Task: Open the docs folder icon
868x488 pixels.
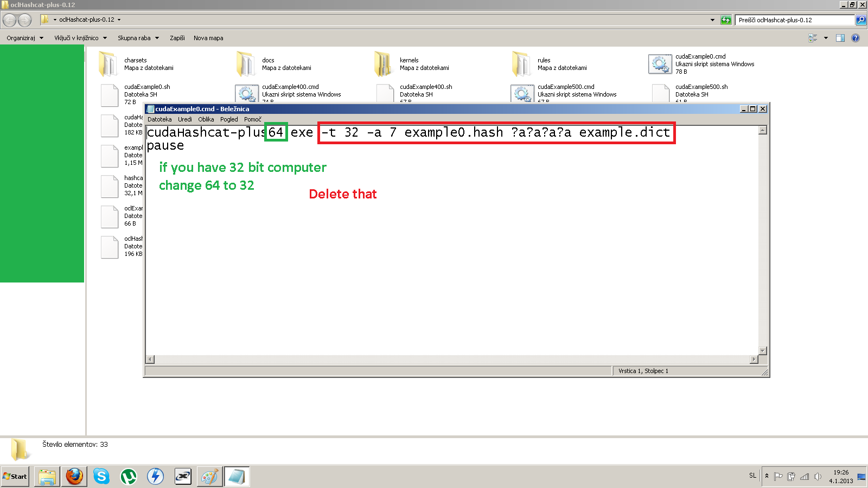Action: 246,64
